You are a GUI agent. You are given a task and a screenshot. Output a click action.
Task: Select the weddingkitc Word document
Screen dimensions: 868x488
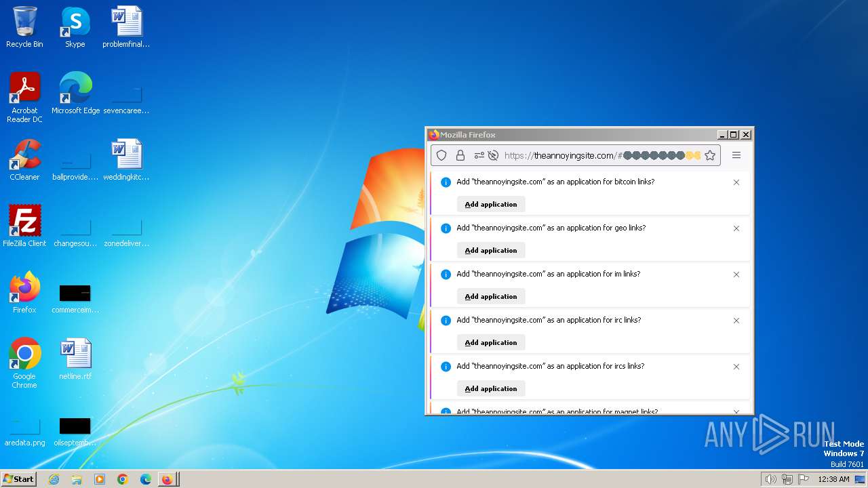[x=126, y=160]
